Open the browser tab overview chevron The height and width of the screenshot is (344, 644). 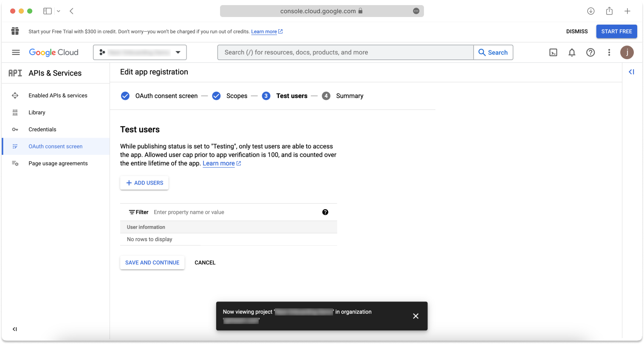(x=58, y=11)
